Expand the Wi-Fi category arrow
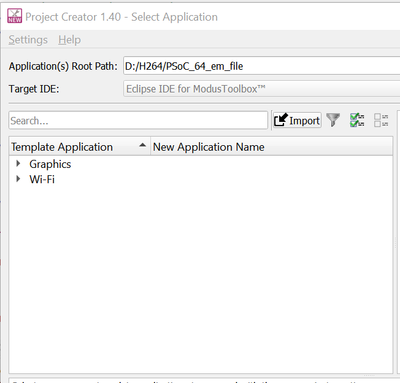 (x=18, y=179)
